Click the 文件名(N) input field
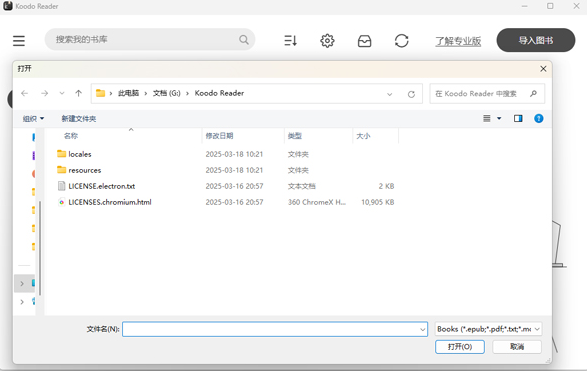This screenshot has width=587, height=371. [275, 329]
